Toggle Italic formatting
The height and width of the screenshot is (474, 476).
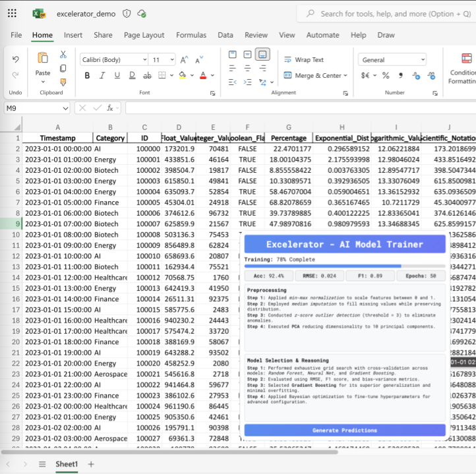point(102,75)
